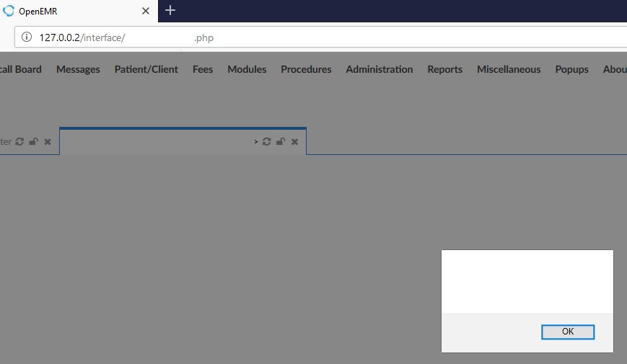Close the left 'ter' tab
Viewport: 627px width, 364px height.
tap(48, 142)
